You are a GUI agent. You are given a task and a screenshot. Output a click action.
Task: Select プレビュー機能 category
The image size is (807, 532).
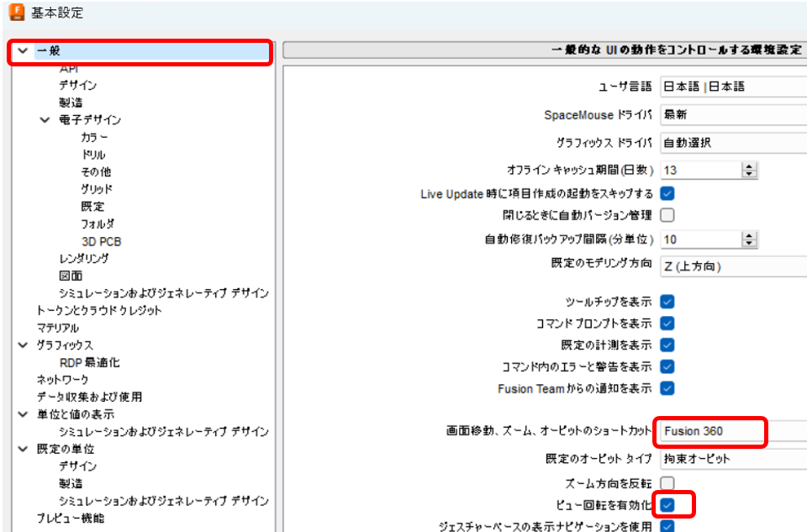[71, 518]
